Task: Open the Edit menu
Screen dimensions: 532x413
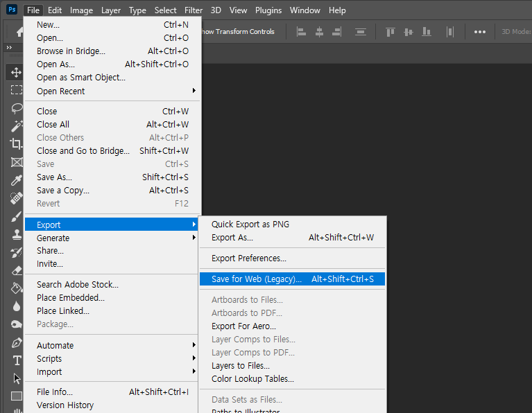Action: [55, 10]
